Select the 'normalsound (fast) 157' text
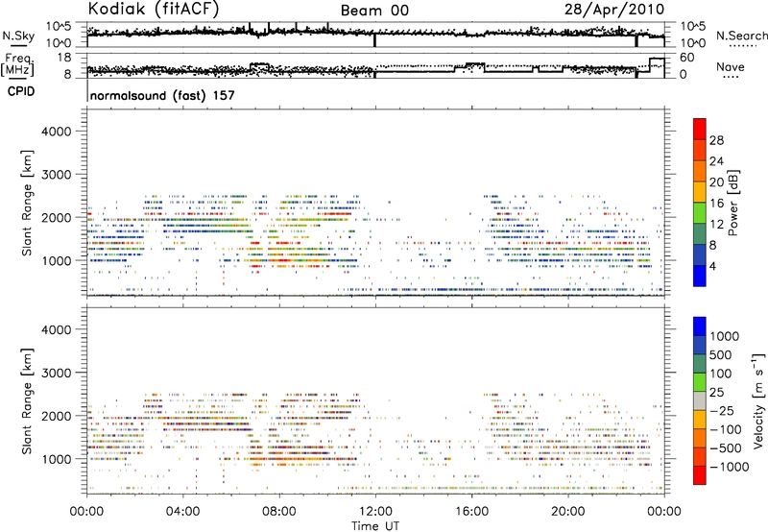 [162, 95]
